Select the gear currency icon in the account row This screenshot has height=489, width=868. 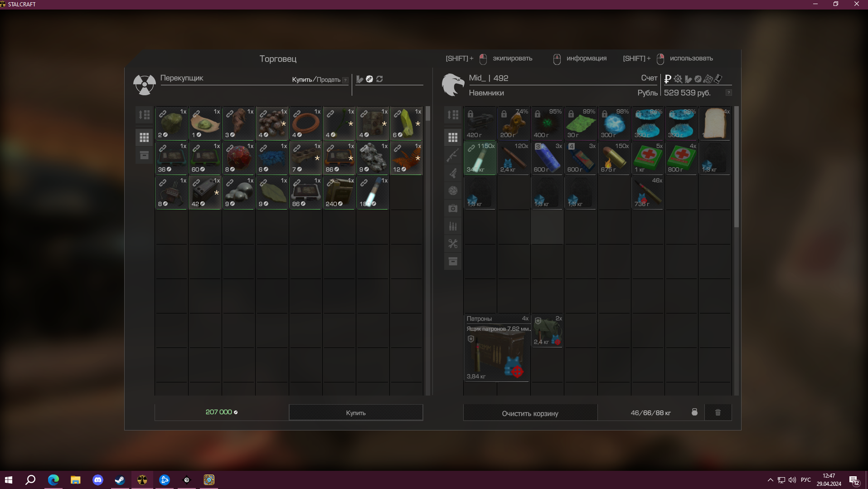click(x=678, y=79)
